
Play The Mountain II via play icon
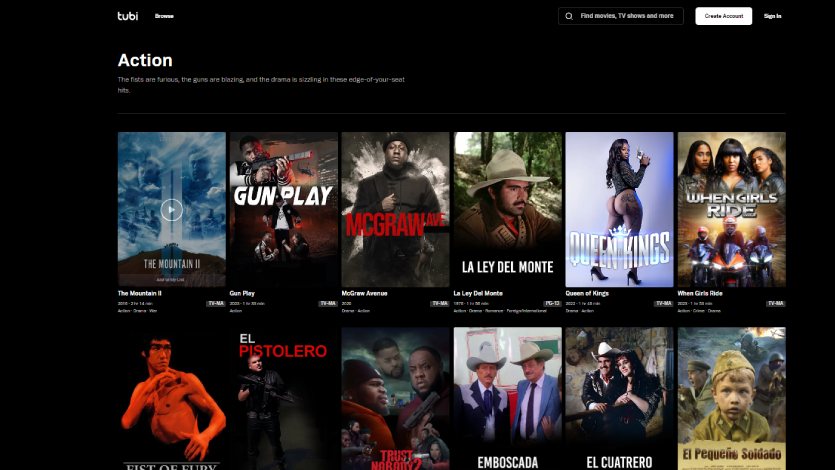pos(171,210)
